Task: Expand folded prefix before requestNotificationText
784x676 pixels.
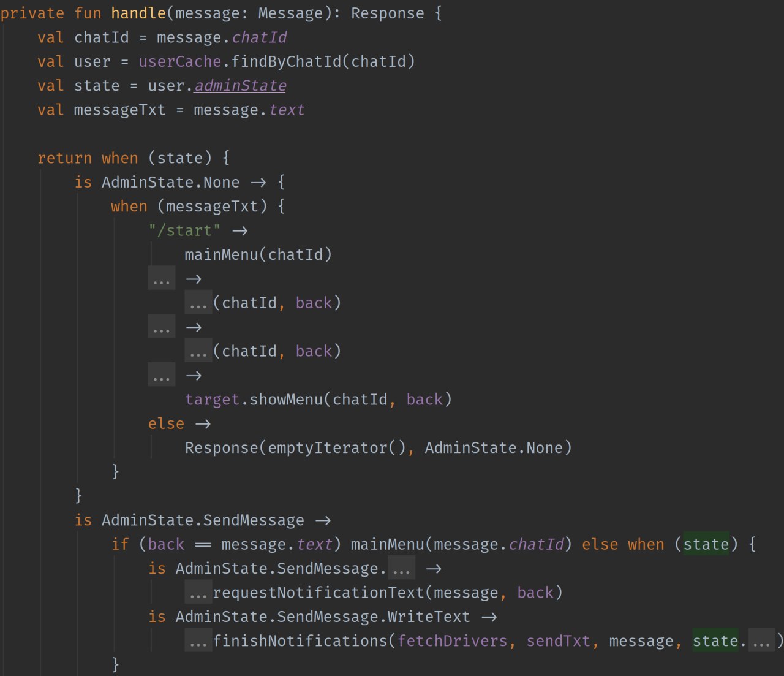Action: (198, 593)
